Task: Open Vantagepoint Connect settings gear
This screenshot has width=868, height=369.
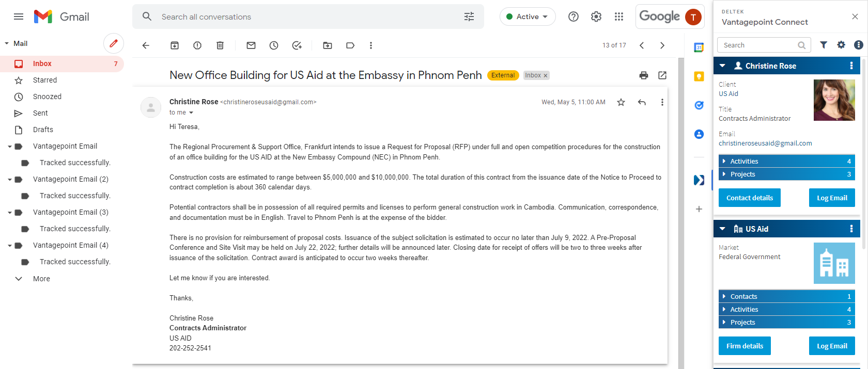Action: coord(841,45)
